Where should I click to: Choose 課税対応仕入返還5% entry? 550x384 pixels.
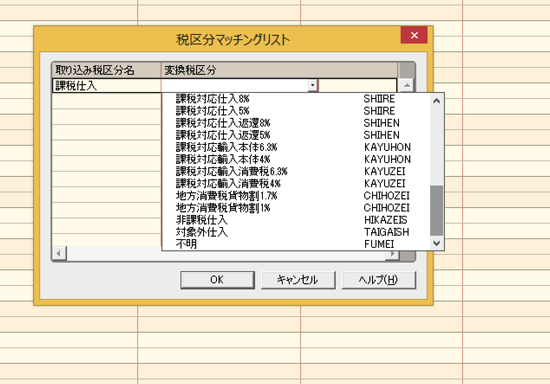pyautogui.click(x=295, y=135)
